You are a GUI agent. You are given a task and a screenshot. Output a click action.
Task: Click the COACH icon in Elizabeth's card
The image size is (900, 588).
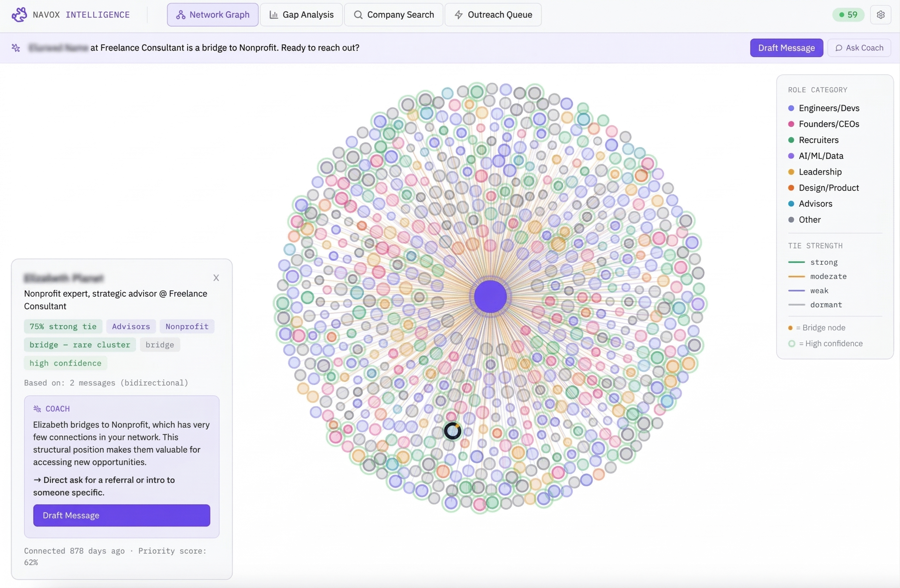(37, 408)
